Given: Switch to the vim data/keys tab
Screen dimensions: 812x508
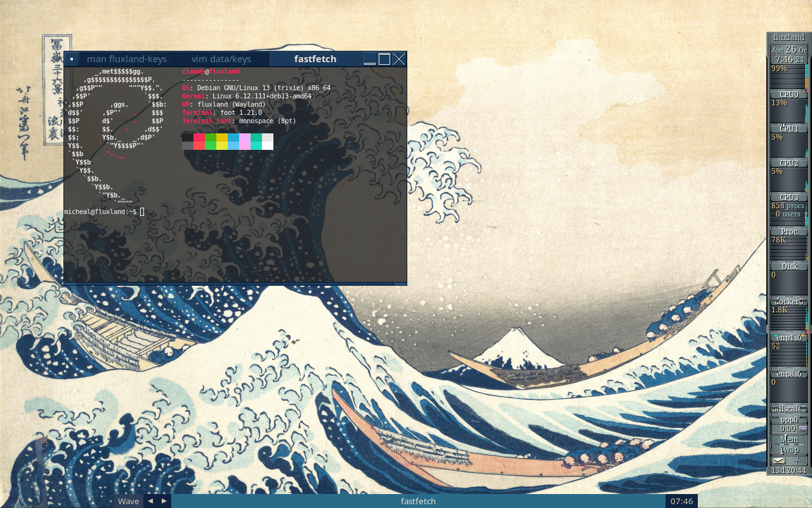Looking at the screenshot, I should coord(221,59).
